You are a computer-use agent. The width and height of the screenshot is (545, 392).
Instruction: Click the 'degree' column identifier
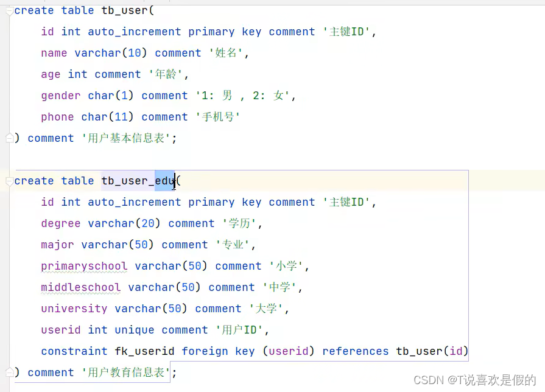60,223
